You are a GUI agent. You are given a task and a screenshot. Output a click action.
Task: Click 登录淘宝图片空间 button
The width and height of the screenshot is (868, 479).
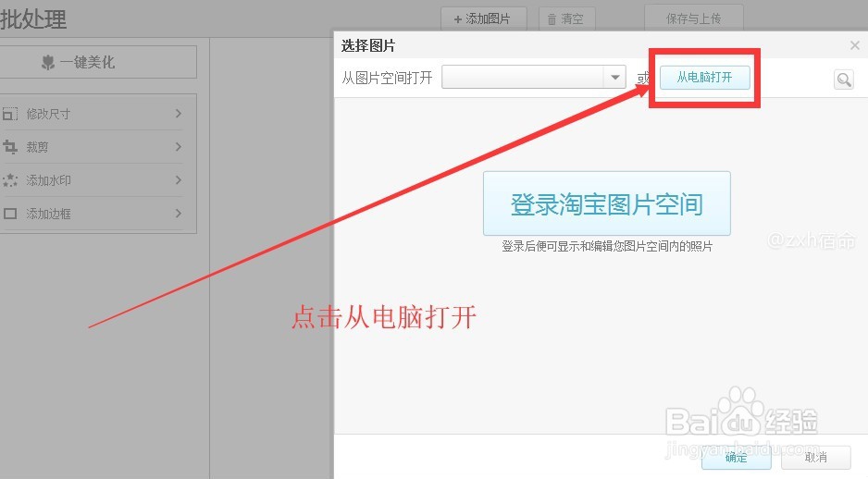point(607,203)
